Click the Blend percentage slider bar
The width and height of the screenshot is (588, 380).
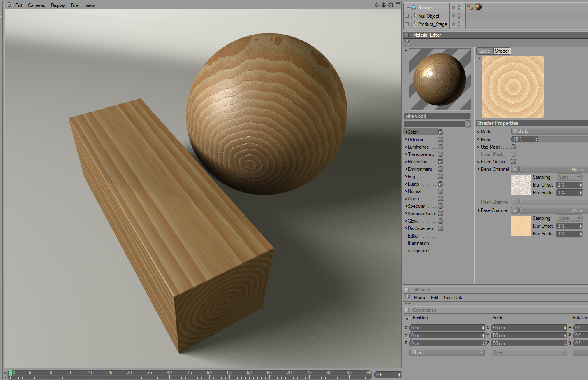click(563, 139)
